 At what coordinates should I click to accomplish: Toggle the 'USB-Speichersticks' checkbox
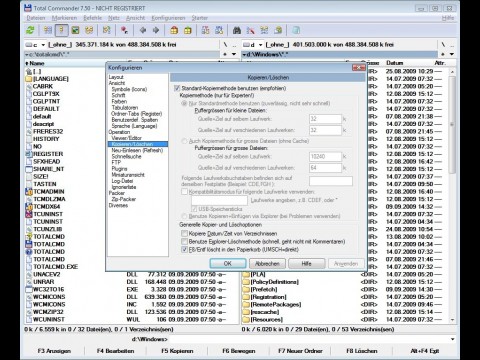pyautogui.click(x=194, y=209)
